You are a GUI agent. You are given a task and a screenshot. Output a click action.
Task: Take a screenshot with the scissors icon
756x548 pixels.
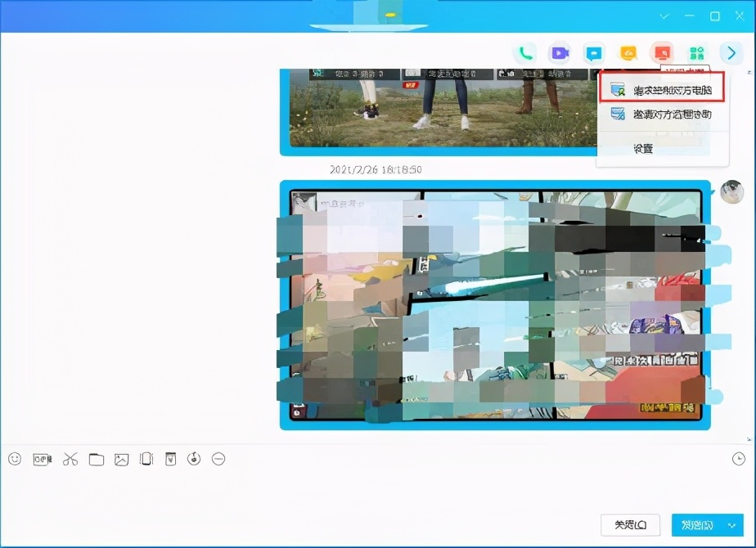(x=70, y=460)
